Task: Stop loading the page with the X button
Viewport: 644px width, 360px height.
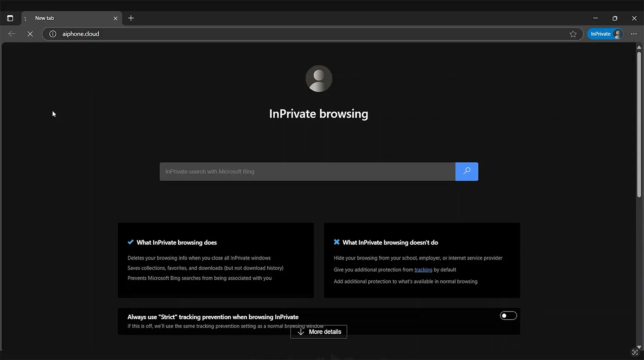Action: (30, 34)
